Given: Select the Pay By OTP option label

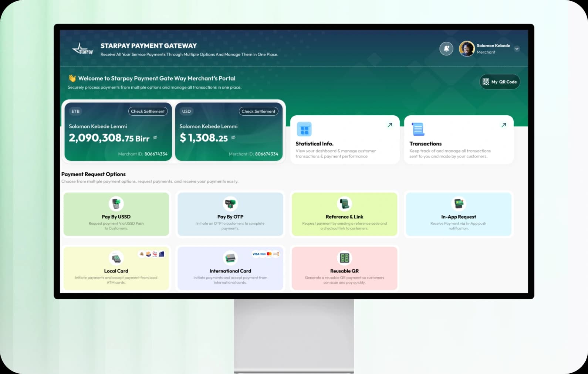Looking at the screenshot, I should (230, 217).
